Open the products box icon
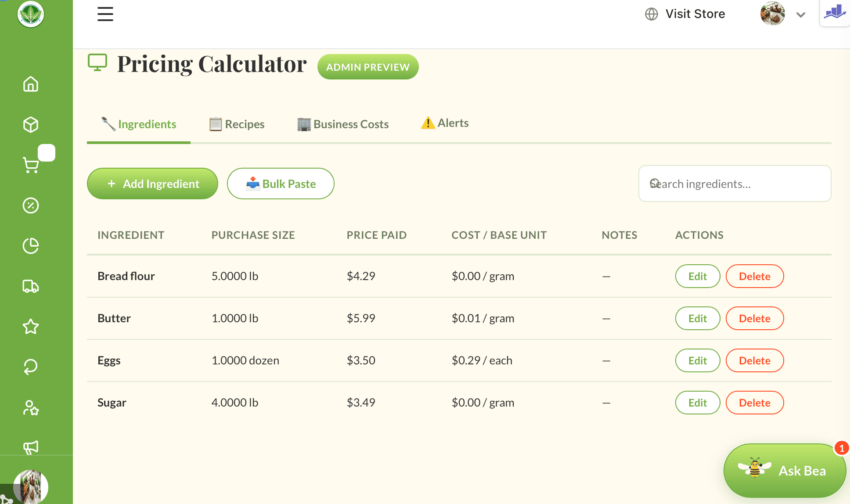Image resolution: width=850 pixels, height=504 pixels. coord(31,125)
